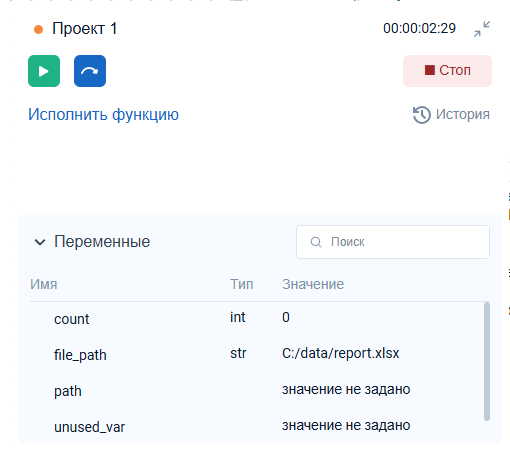The width and height of the screenshot is (510, 458).
Task: Select the file_path variable name
Action: (x=80, y=355)
